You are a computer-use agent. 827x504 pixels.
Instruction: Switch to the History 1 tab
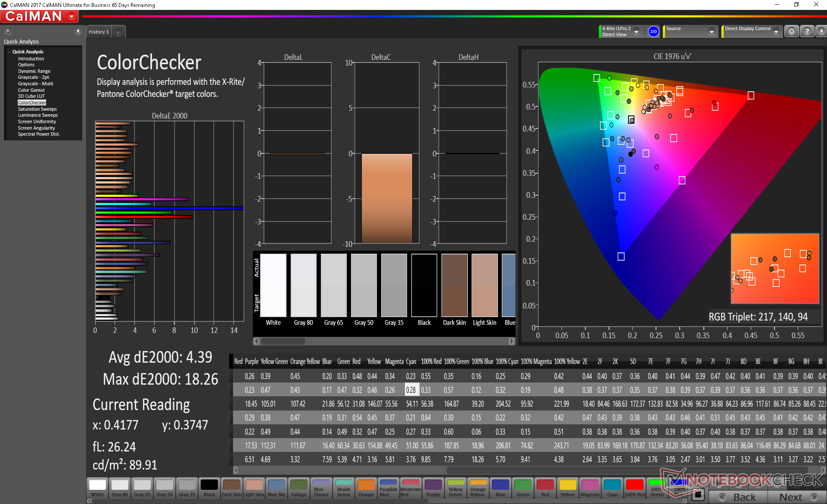[99, 32]
